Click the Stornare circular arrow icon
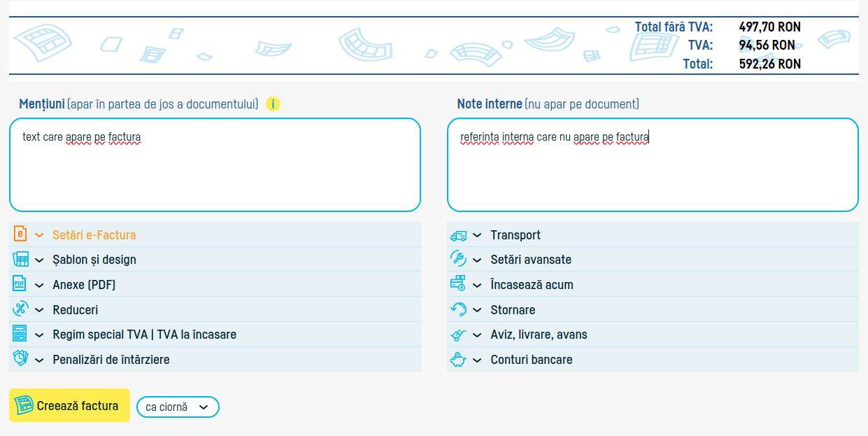The image size is (868, 436). pyautogui.click(x=458, y=309)
